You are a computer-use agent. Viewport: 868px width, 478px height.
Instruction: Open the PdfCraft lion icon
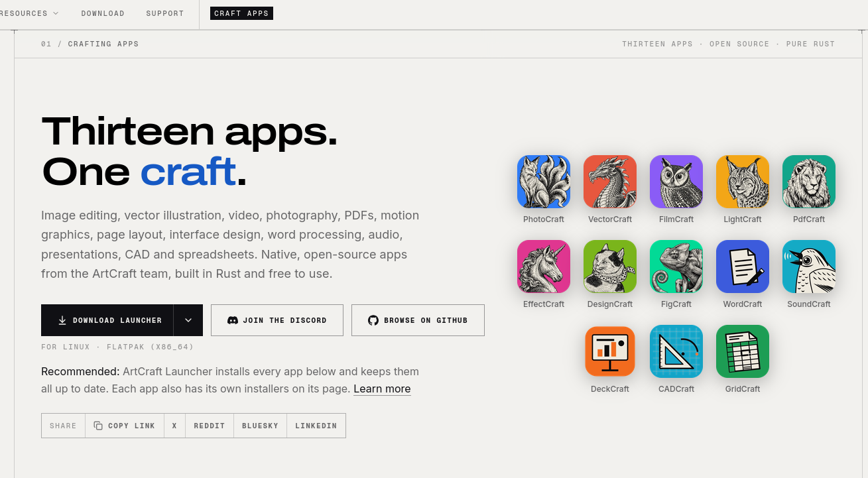click(x=809, y=182)
